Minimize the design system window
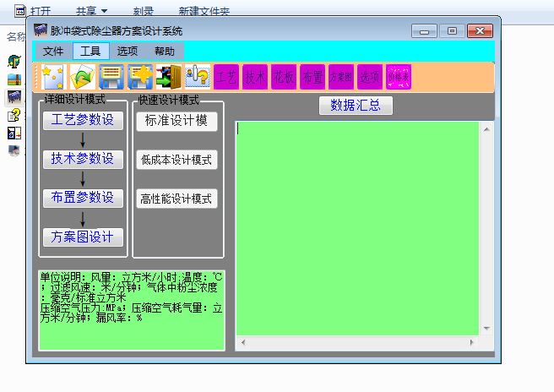 click(424, 31)
